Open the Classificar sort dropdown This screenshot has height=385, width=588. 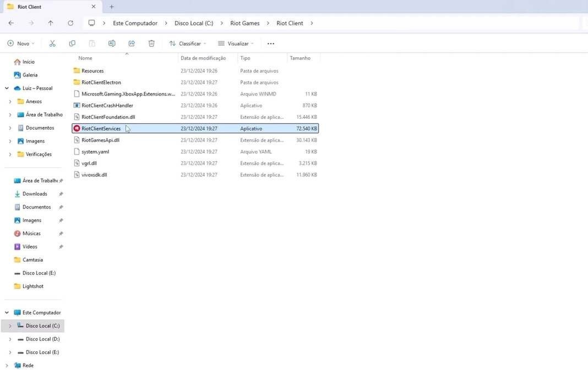click(x=188, y=43)
